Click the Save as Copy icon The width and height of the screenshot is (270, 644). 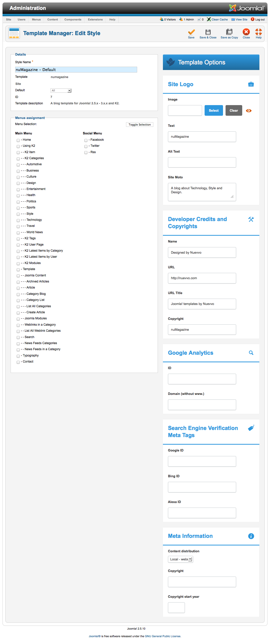(229, 32)
